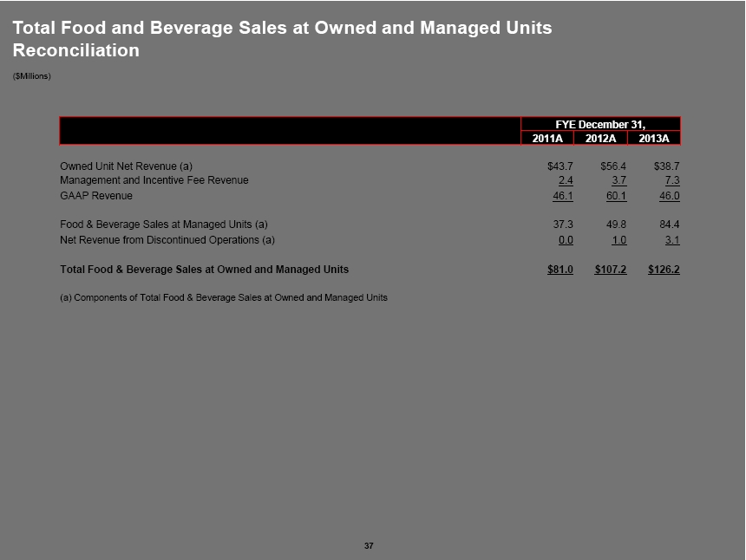Click the $126.2 total for 2013A
The width and height of the screenshot is (746, 560).
coord(664,270)
